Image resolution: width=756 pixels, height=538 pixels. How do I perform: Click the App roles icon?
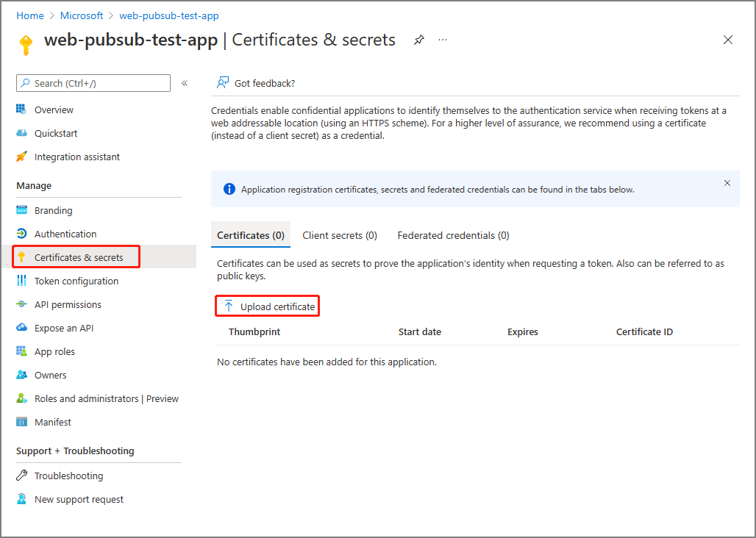(x=21, y=351)
